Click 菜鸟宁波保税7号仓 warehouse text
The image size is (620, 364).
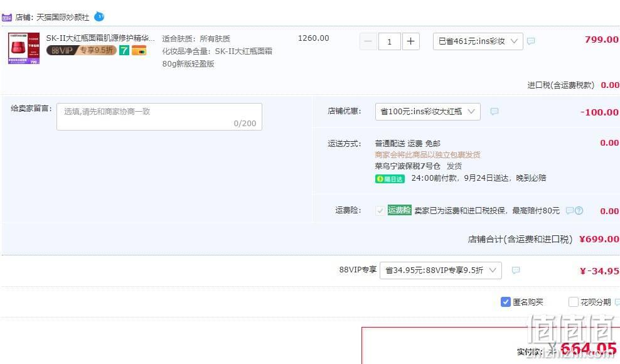click(407, 166)
